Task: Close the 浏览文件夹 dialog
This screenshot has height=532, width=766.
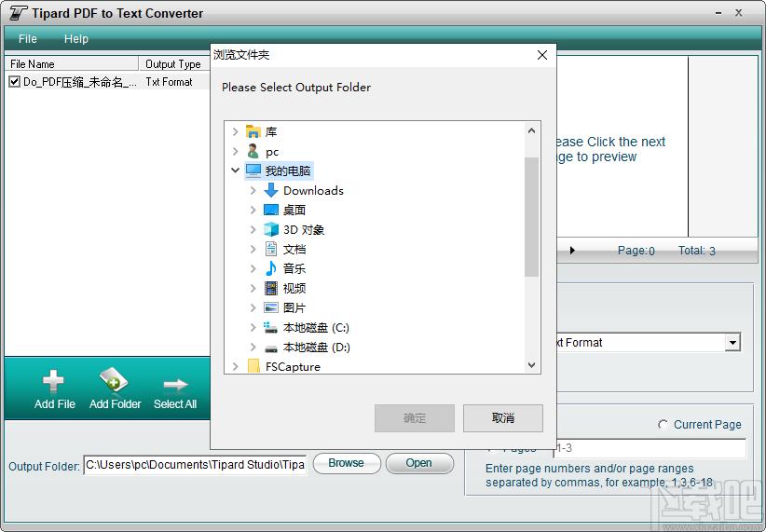Action: [x=541, y=55]
